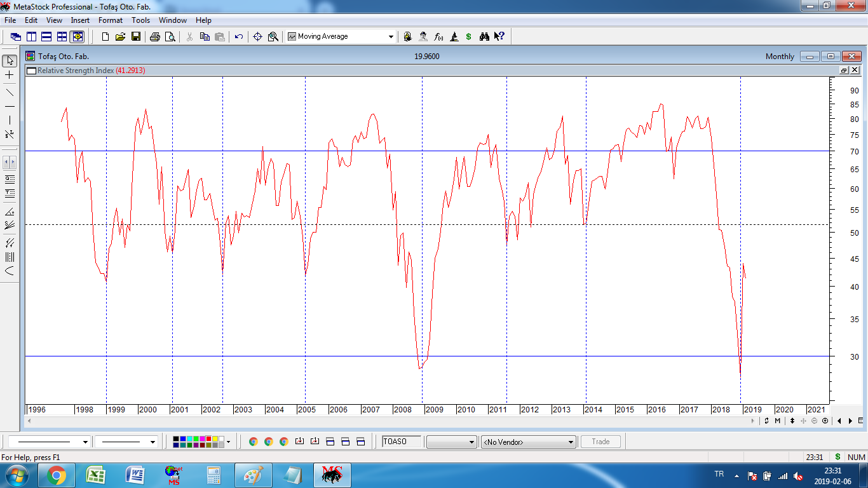Open a file with the folder icon
The width and height of the screenshot is (868, 488).
pos(120,37)
